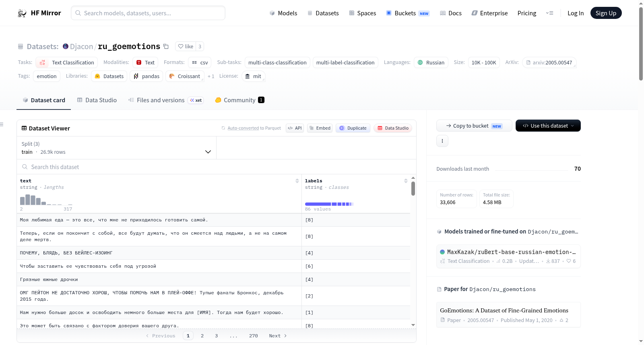
Task: Switch to the Dataset card tab
Action: click(44, 100)
